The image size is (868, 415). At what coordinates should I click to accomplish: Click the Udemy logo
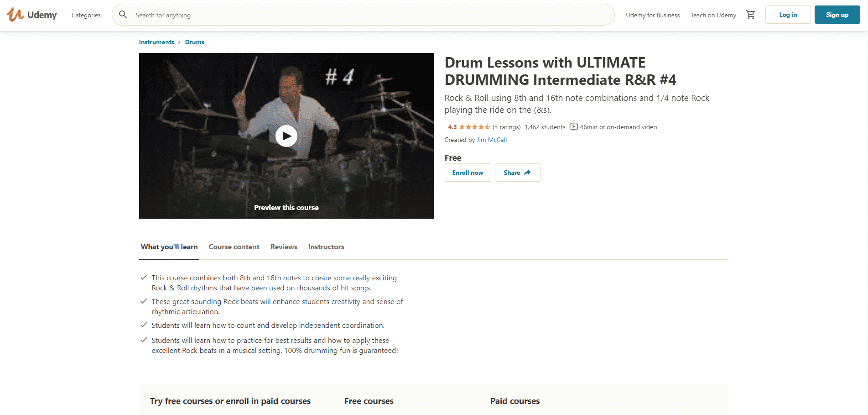[x=32, y=15]
